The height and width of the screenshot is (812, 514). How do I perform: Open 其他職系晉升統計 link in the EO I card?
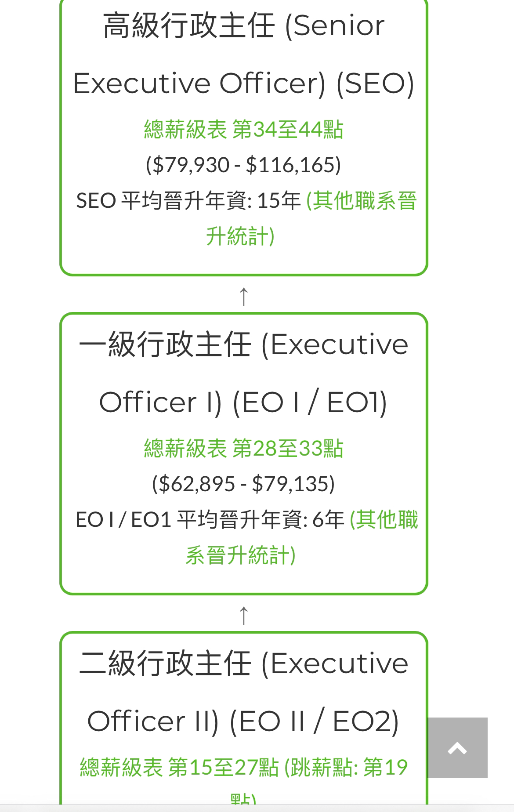302,537
